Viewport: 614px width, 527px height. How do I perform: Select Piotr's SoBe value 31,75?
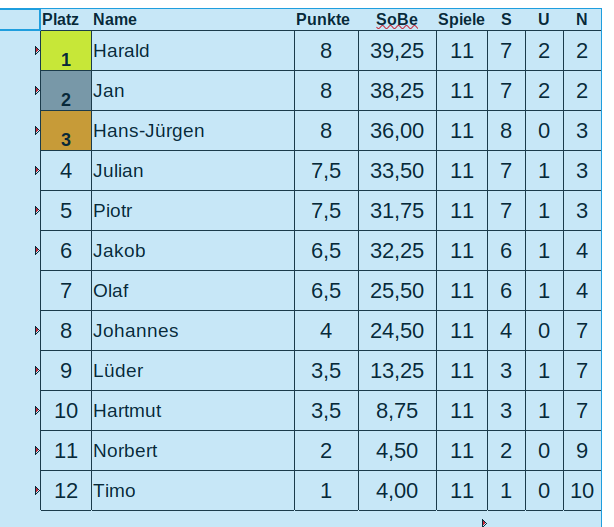click(397, 211)
